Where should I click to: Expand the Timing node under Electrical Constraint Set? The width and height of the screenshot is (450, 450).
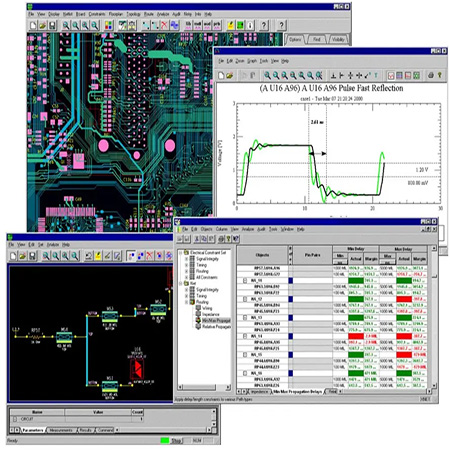pos(186,265)
